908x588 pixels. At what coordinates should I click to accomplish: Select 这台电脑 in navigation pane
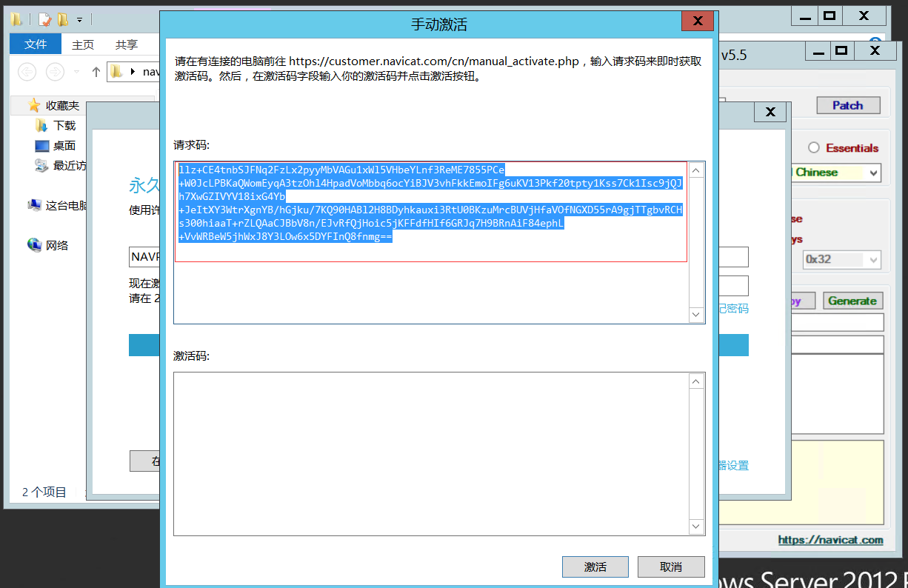click(x=67, y=206)
